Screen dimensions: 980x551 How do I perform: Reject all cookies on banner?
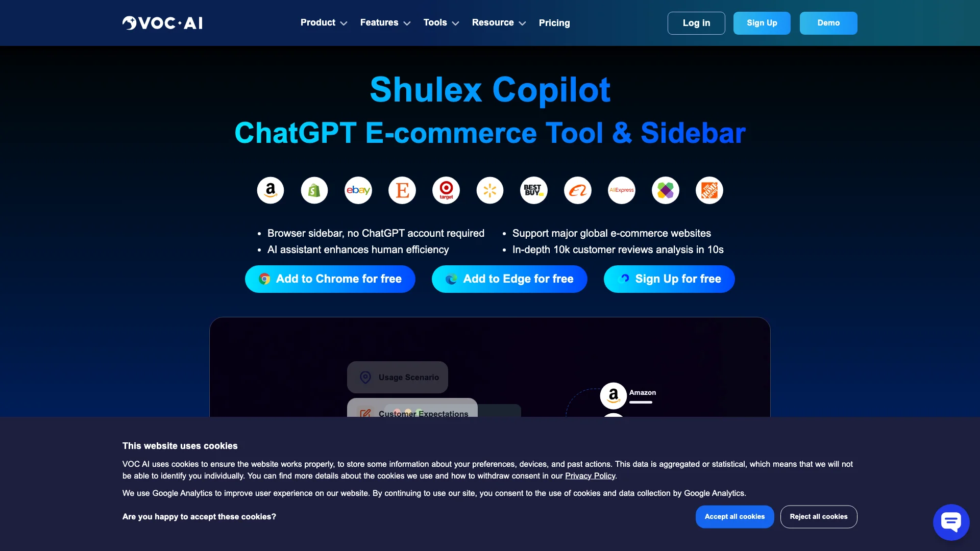[819, 517]
